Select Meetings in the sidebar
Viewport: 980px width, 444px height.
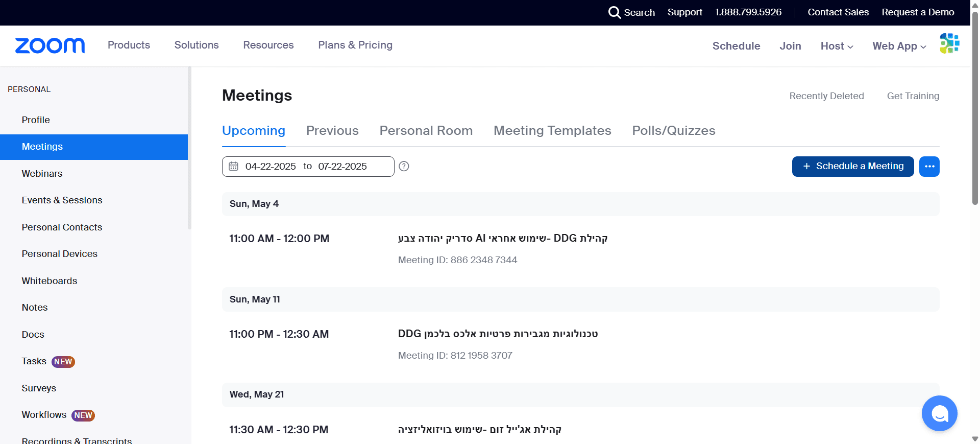tap(94, 147)
